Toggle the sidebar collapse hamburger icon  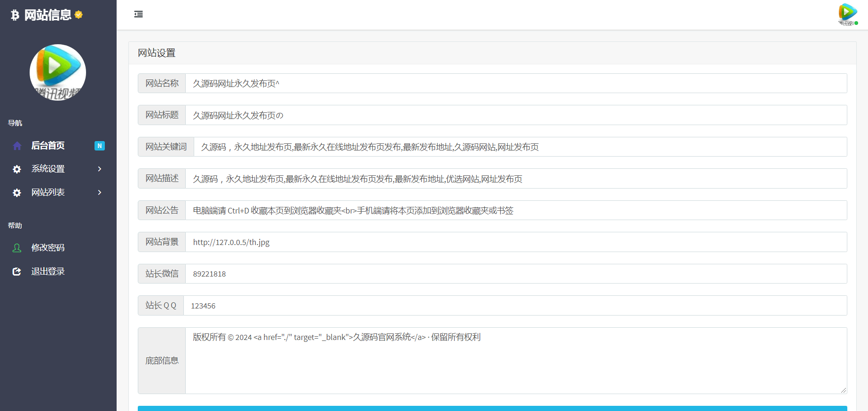138,14
